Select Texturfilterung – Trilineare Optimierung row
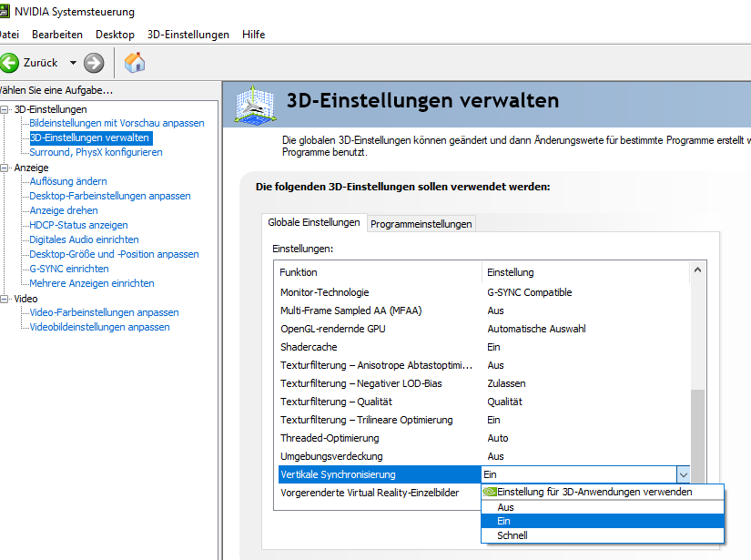Screen dimensions: 751x560 coord(483,420)
